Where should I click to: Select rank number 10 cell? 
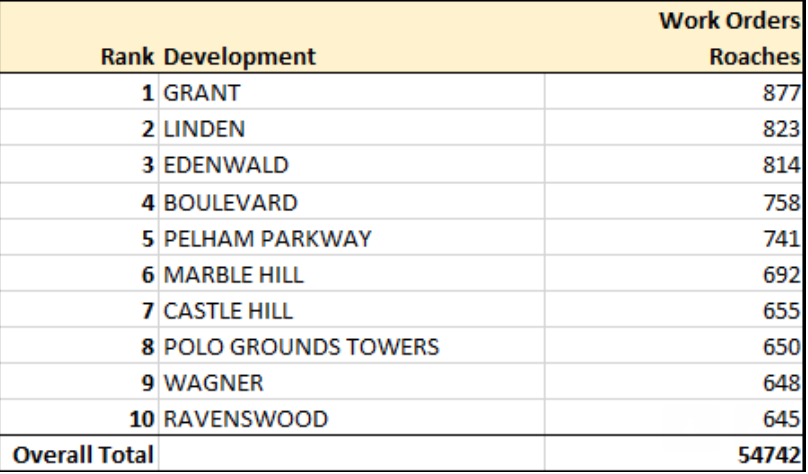79,418
